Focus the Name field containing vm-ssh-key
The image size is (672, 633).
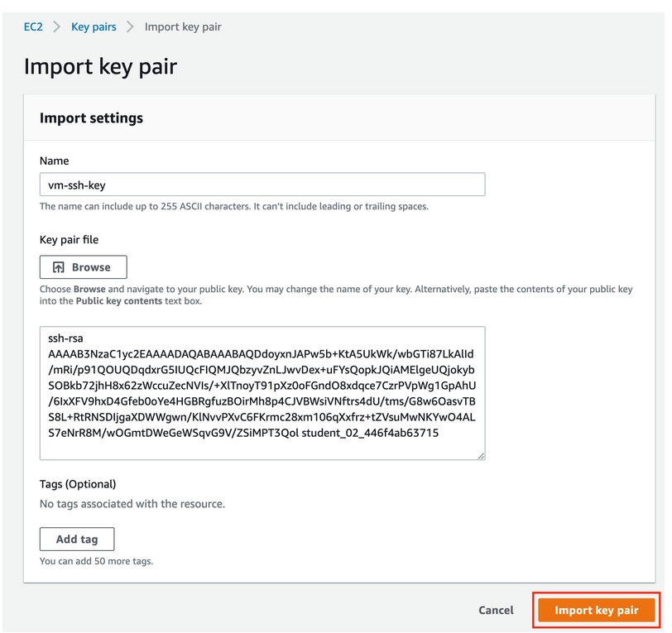tap(262, 185)
